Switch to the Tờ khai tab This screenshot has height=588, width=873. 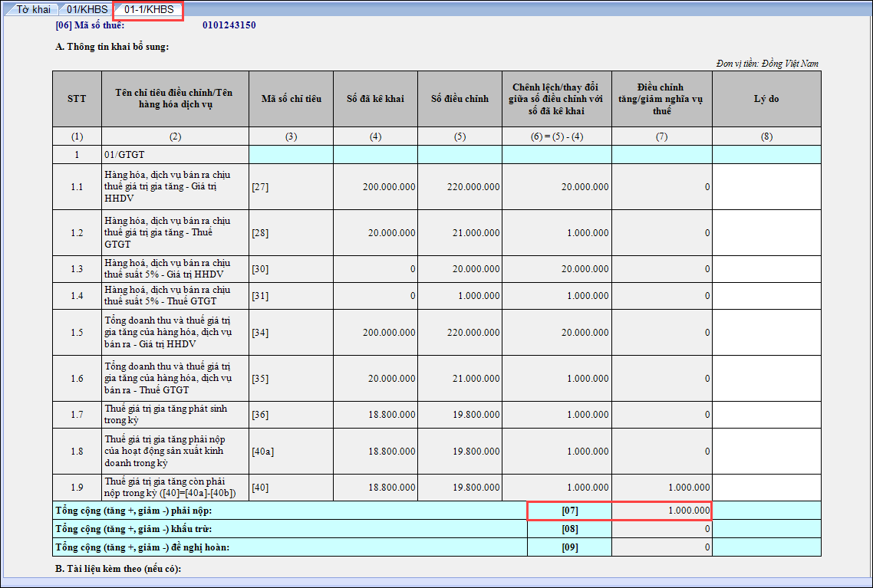click(x=33, y=10)
